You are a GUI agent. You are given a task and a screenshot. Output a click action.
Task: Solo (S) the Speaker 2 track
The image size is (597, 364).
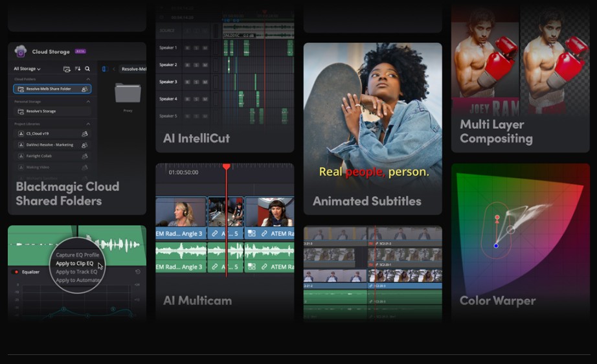coord(196,65)
